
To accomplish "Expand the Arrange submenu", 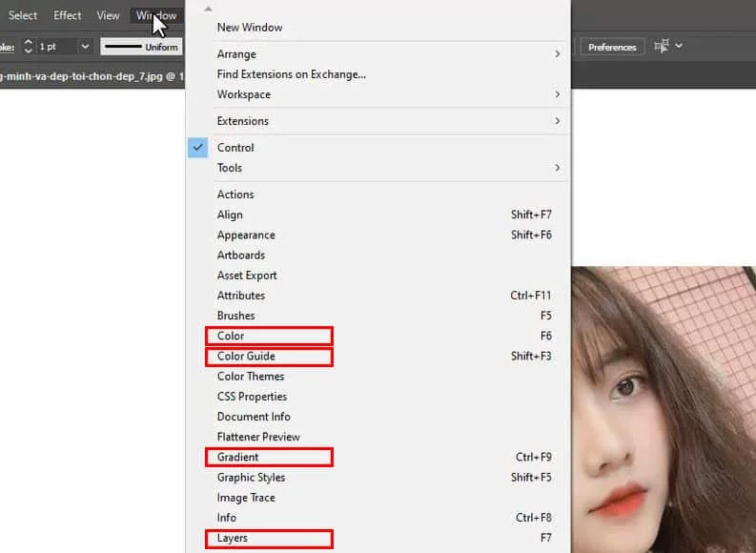I will 557,54.
